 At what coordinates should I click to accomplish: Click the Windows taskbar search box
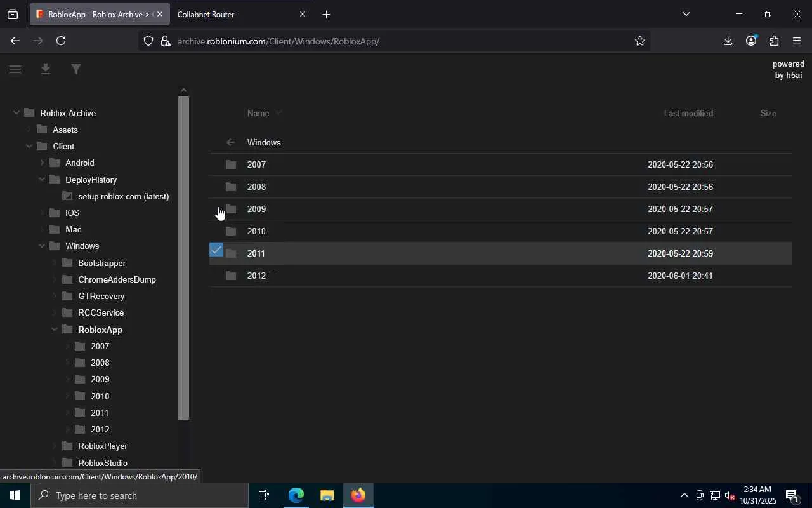(x=140, y=495)
